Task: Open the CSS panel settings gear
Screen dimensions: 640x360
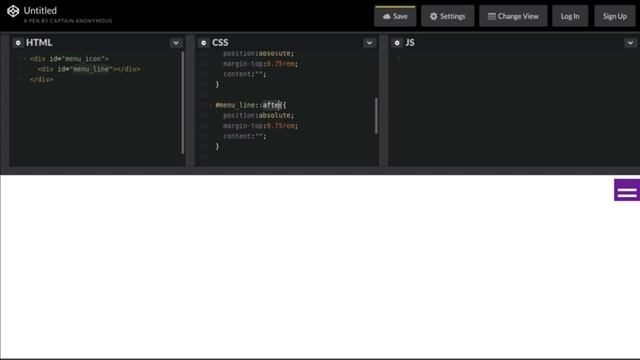Action: click(x=204, y=42)
